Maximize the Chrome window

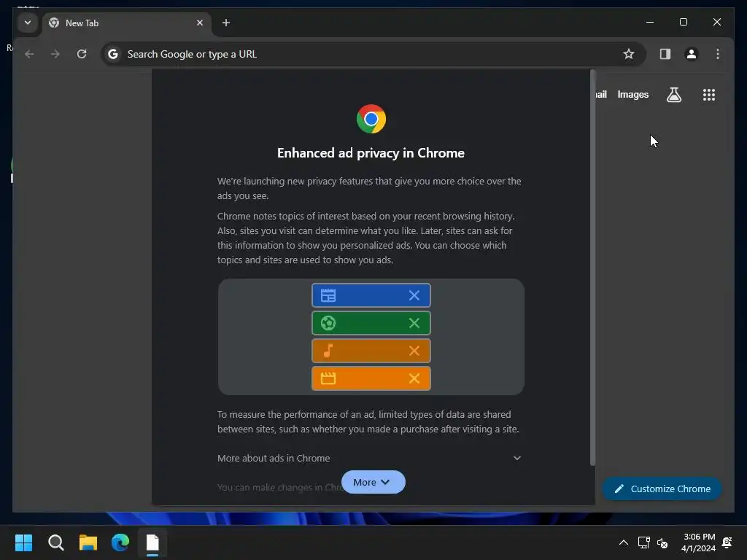tap(683, 22)
